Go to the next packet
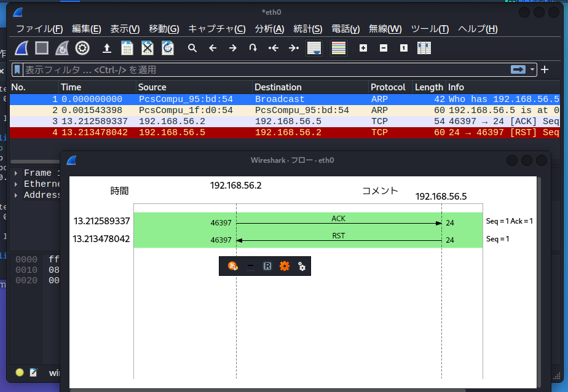This screenshot has width=568, height=392. (x=232, y=48)
